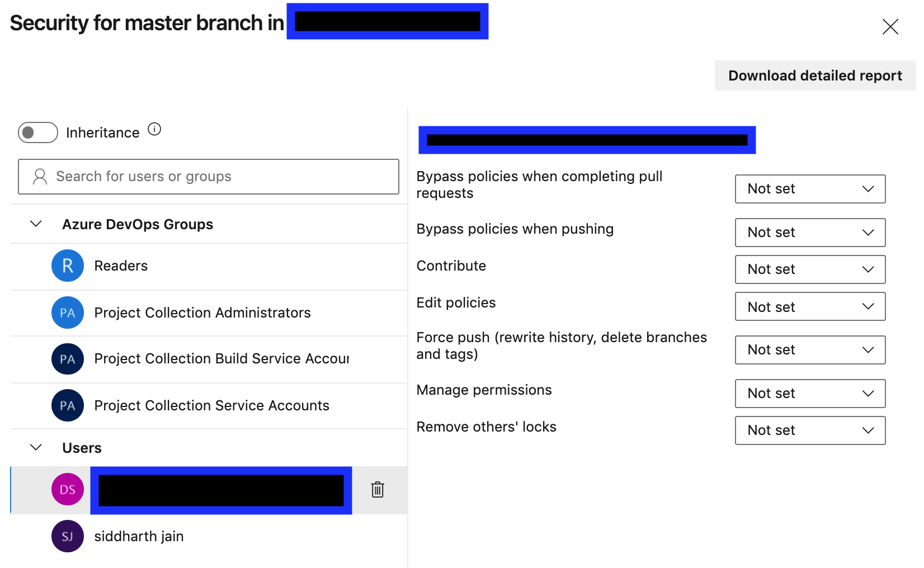Click the trash icon beside the selected user
The width and height of the screenshot is (924, 568).
click(378, 490)
